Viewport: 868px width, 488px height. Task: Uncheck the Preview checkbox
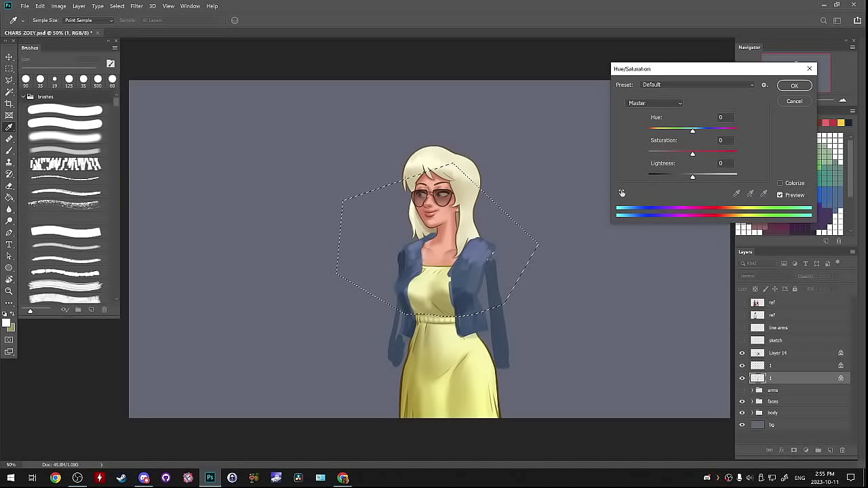click(x=780, y=195)
